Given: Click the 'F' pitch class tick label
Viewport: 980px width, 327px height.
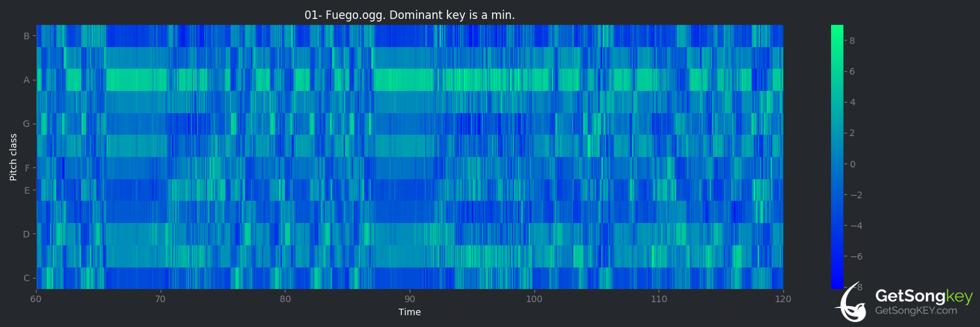Looking at the screenshot, I should tap(27, 168).
